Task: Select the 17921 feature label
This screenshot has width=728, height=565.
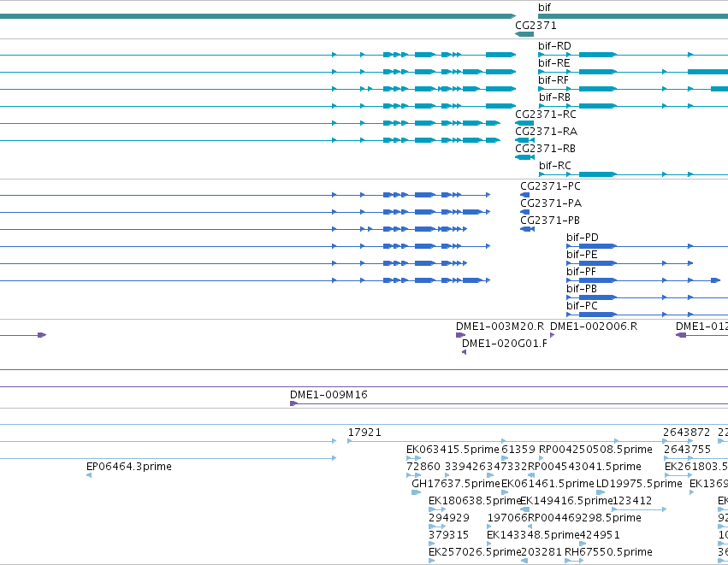Action: point(364,433)
